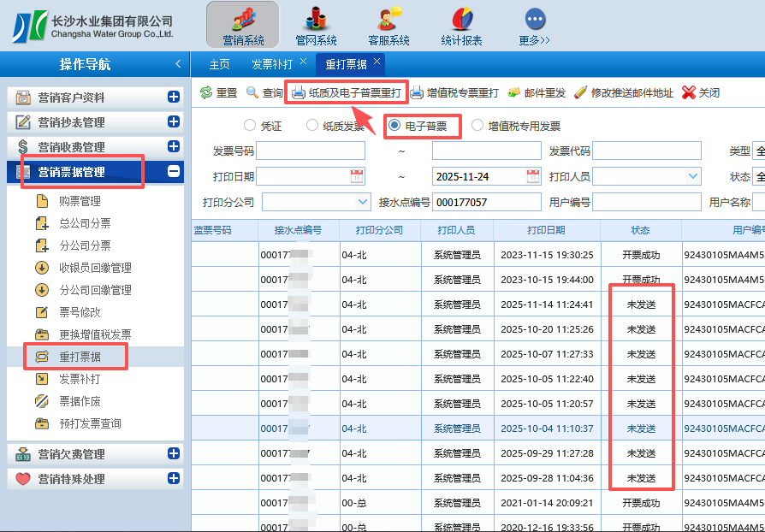Select the 纸质发票 radio button

click(312, 126)
